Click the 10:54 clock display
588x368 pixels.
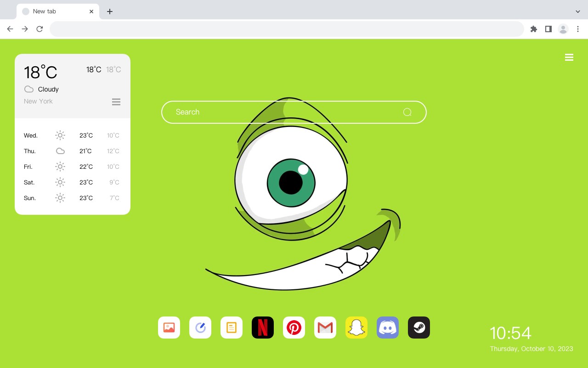tap(510, 333)
